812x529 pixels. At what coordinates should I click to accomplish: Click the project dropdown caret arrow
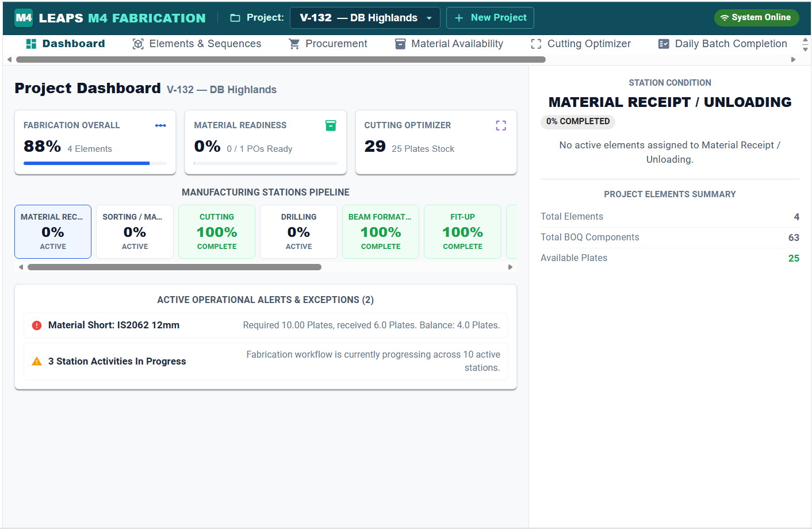click(429, 18)
